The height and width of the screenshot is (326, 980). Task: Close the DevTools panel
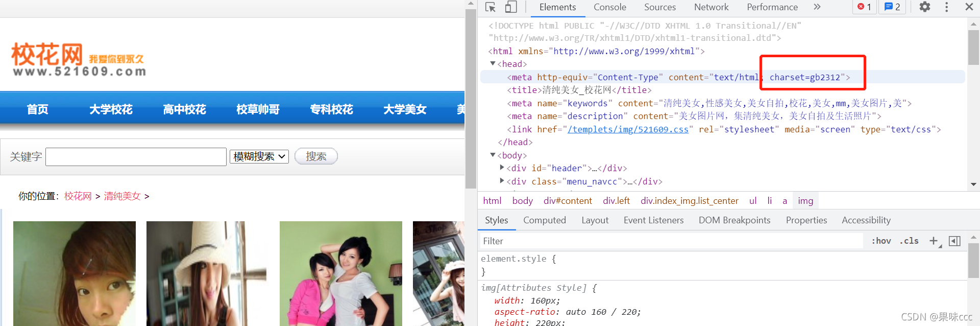[x=969, y=7]
